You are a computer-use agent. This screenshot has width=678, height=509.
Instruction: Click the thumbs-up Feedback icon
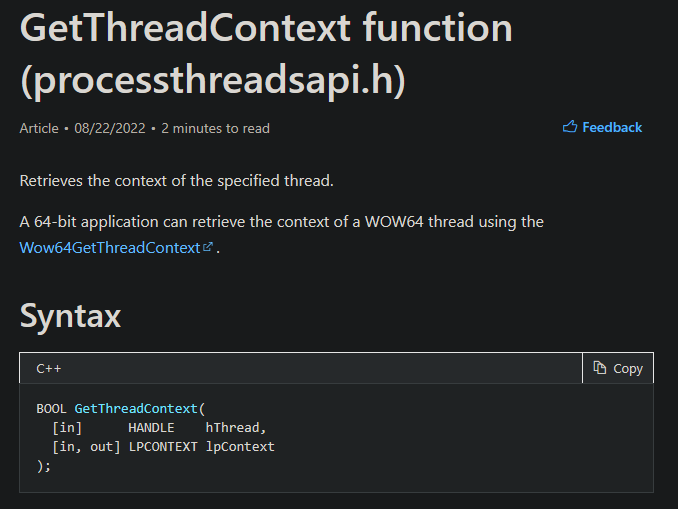coord(570,127)
